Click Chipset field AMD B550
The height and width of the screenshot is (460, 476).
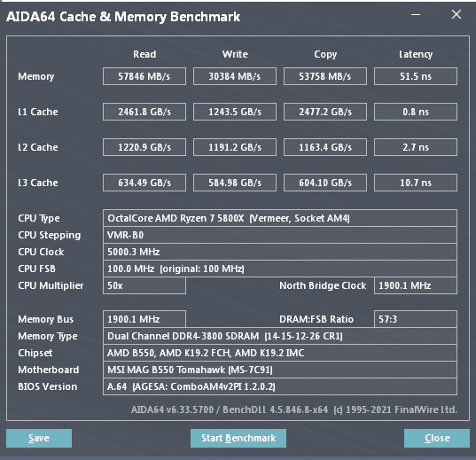coord(280,353)
